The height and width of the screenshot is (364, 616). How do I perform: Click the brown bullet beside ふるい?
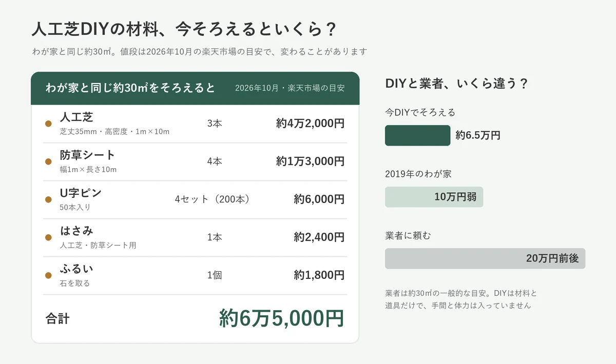coord(48,275)
